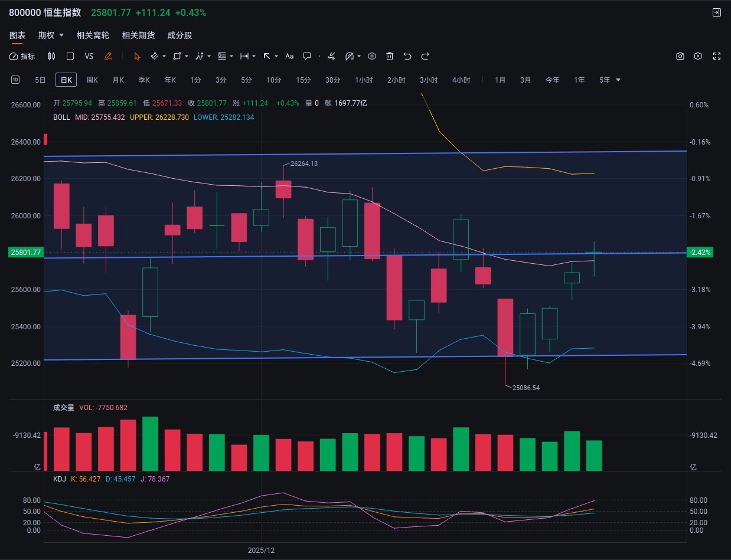Expand the magnet snap dropdown arrow

tap(359, 56)
